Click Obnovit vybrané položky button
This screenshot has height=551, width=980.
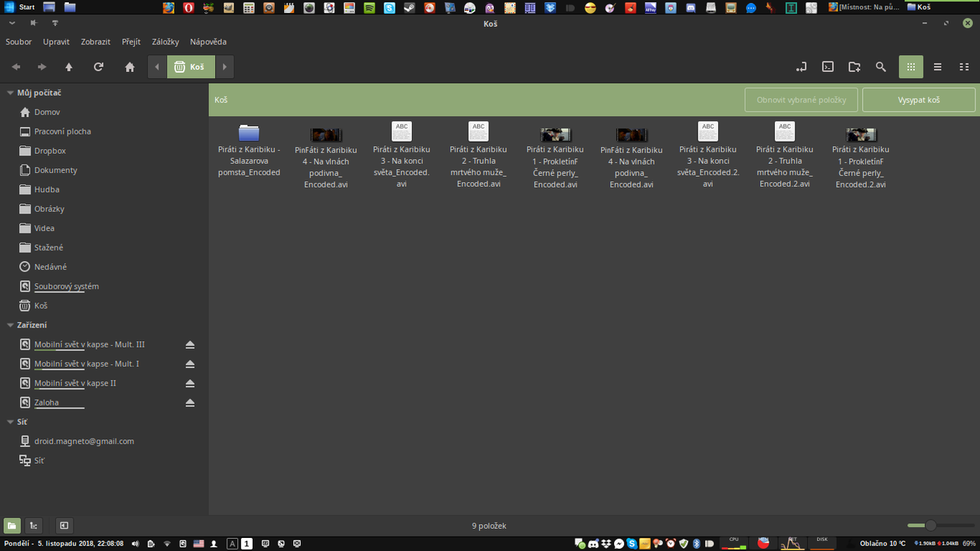(802, 99)
